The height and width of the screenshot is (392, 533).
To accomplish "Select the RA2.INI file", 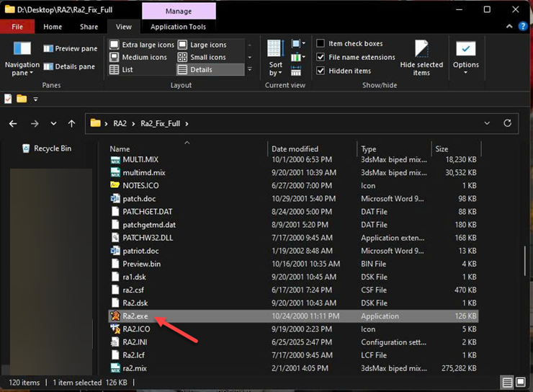I will (x=293, y=342).
